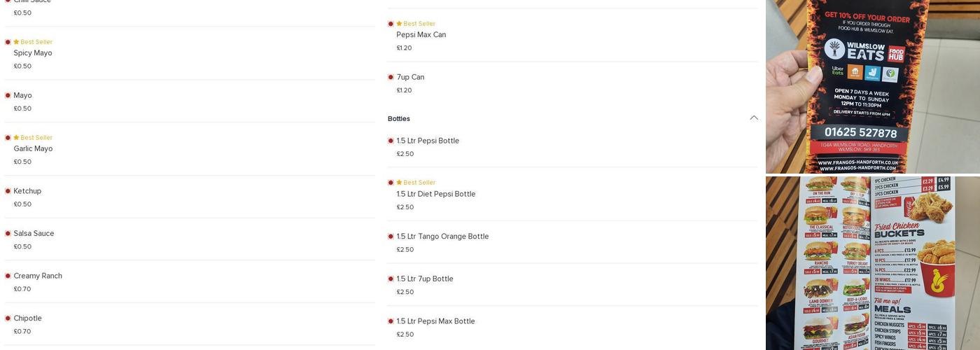Screen dimensions: 980x350
Task: Click the red dot beside Salsa Sauce
Action: (8, 234)
